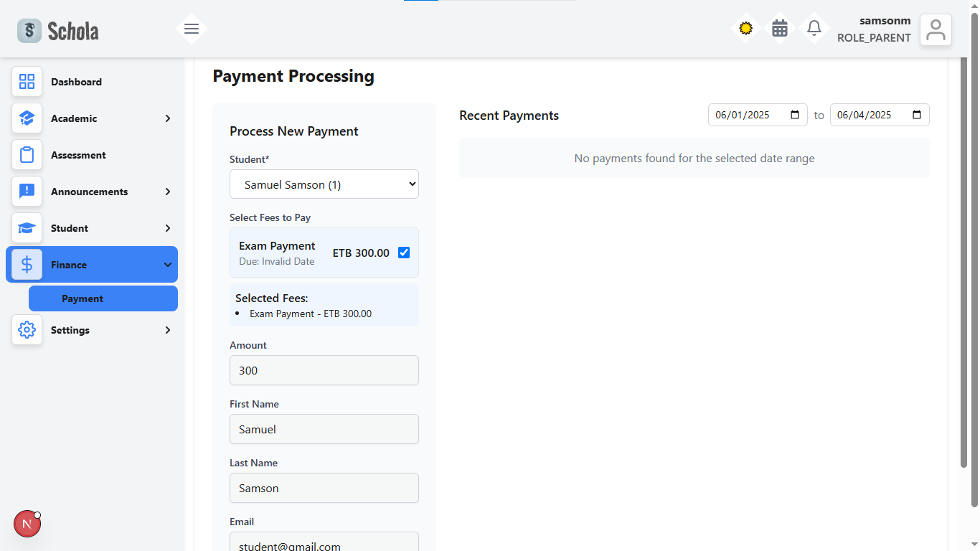This screenshot has height=551, width=980.
Task: Select the Dashboard grid icon
Action: pyautogui.click(x=27, y=82)
